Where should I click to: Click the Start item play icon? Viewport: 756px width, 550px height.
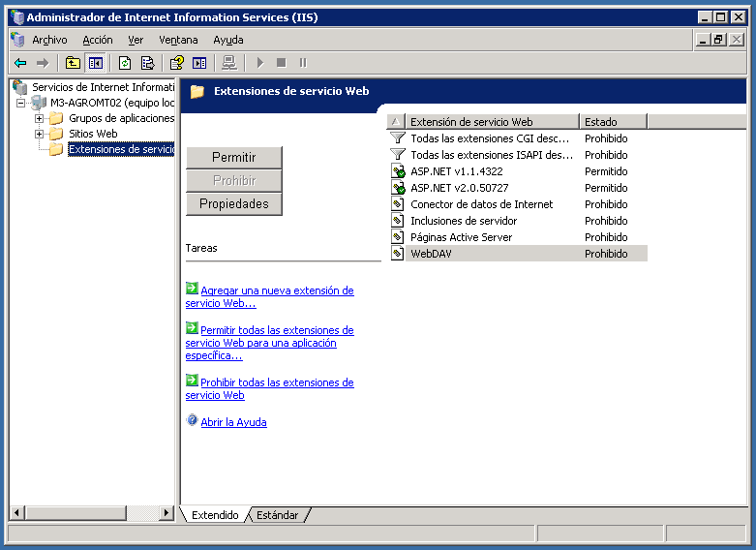259,63
